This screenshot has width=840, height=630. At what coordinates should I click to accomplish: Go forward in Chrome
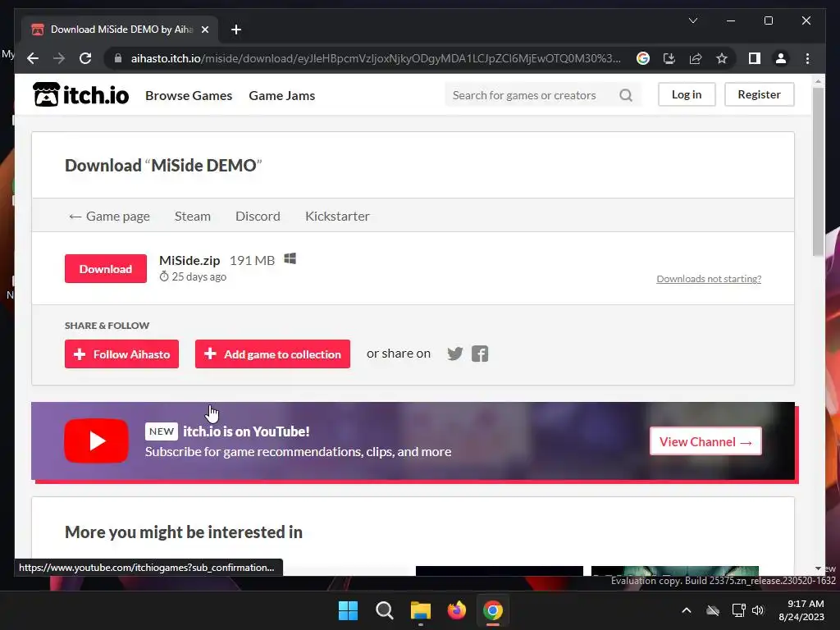tap(59, 58)
